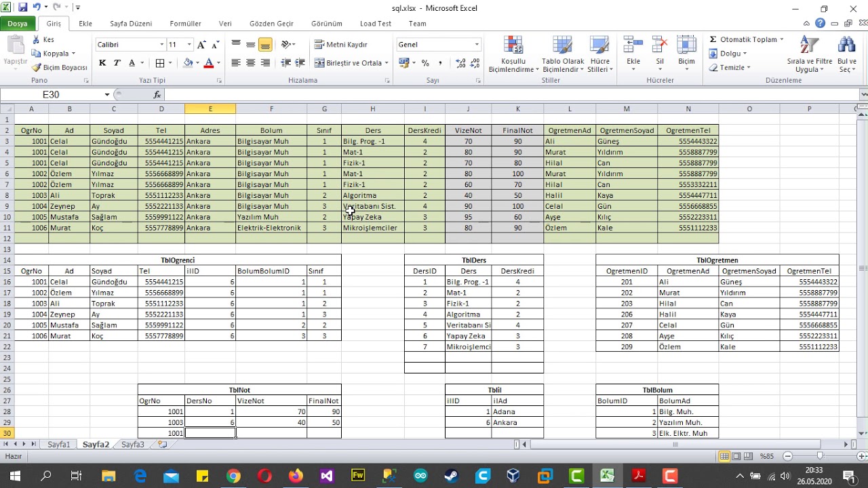Expand the Name Box dropdown arrow
The width and height of the screenshot is (868, 488).
click(x=107, y=95)
